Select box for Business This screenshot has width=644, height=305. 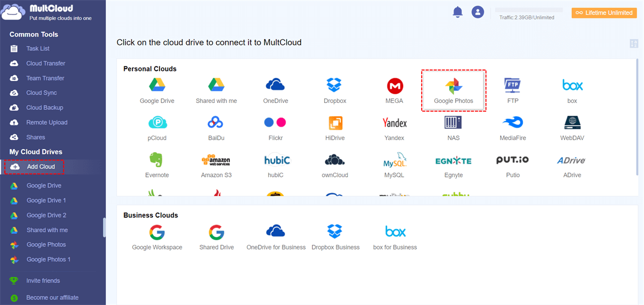tap(395, 237)
